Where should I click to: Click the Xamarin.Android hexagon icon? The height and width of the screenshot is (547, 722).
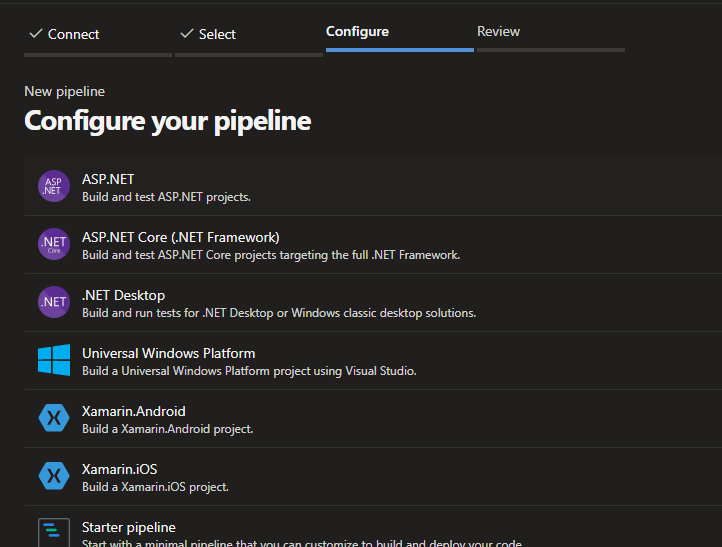54,418
